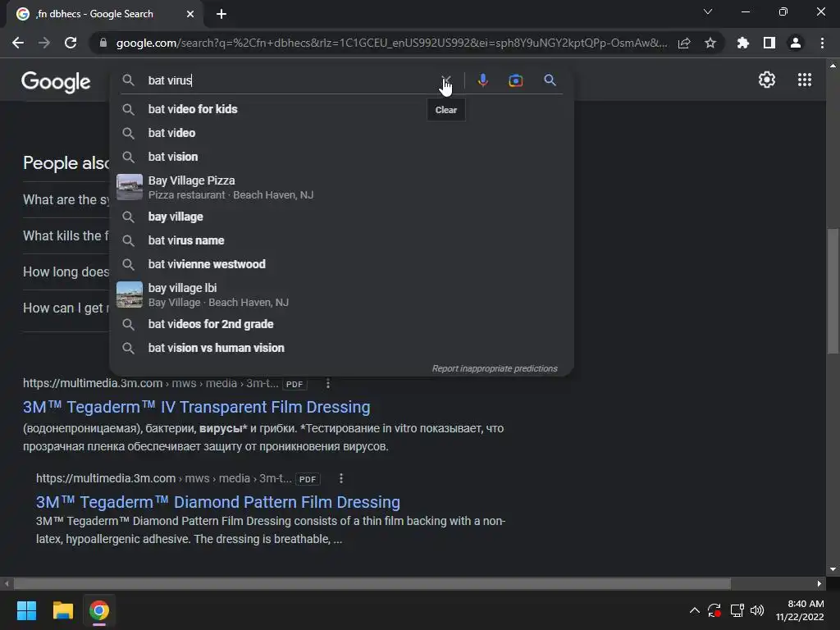Open '3M Tegaderm IV Transparent Film Dressing' result
This screenshot has width=840, height=630.
pyautogui.click(x=197, y=407)
